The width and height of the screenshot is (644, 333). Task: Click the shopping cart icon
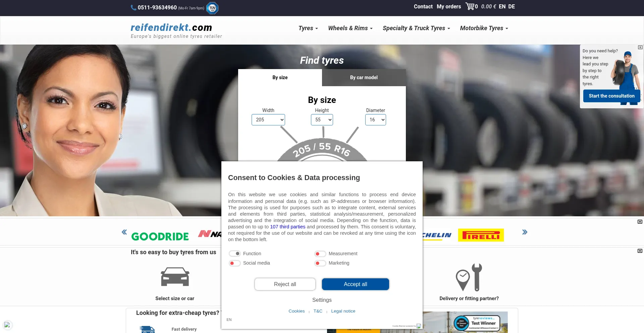click(470, 6)
